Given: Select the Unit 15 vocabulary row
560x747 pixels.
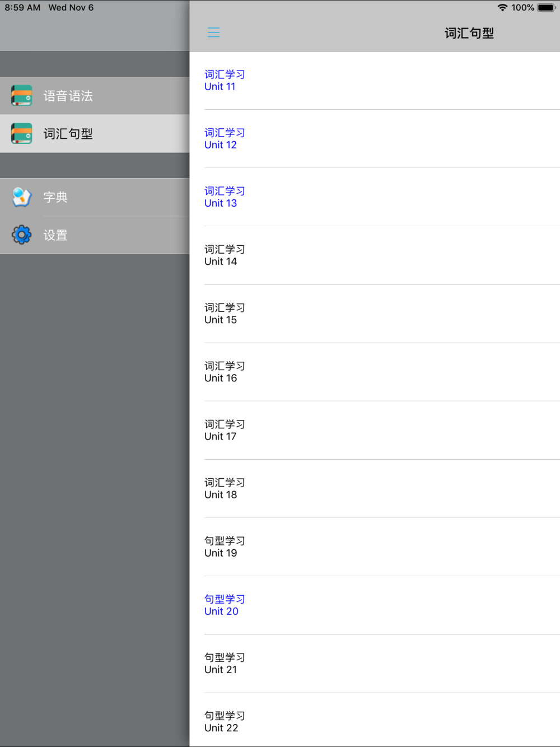Looking at the screenshot, I should pyautogui.click(x=375, y=314).
